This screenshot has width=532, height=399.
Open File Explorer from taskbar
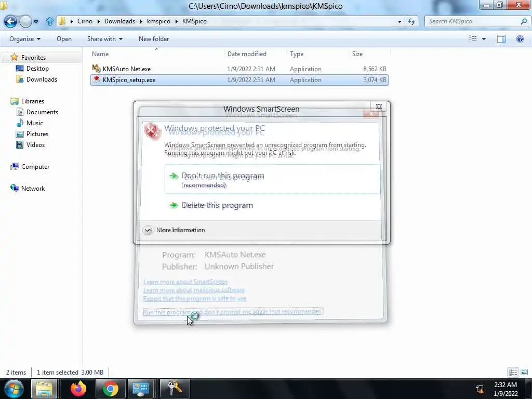tap(44, 389)
